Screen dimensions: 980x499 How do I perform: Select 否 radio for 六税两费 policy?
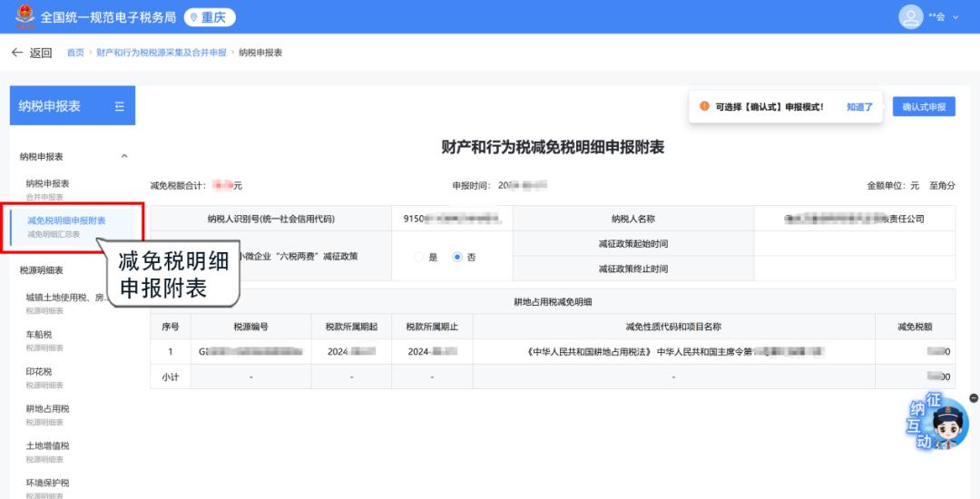pyautogui.click(x=457, y=257)
